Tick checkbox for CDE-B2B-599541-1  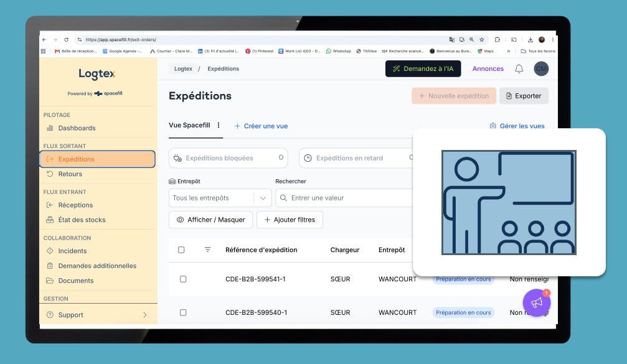point(182,279)
